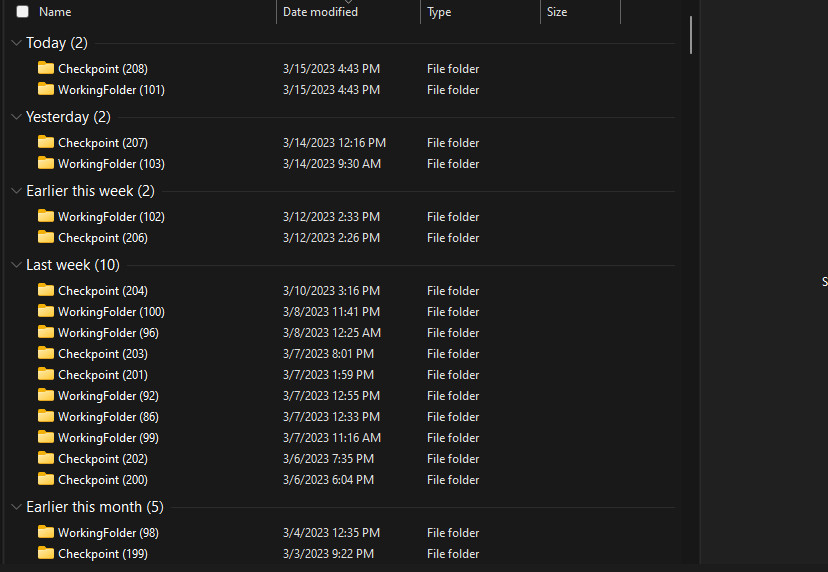Collapse the Today group

coord(16,43)
